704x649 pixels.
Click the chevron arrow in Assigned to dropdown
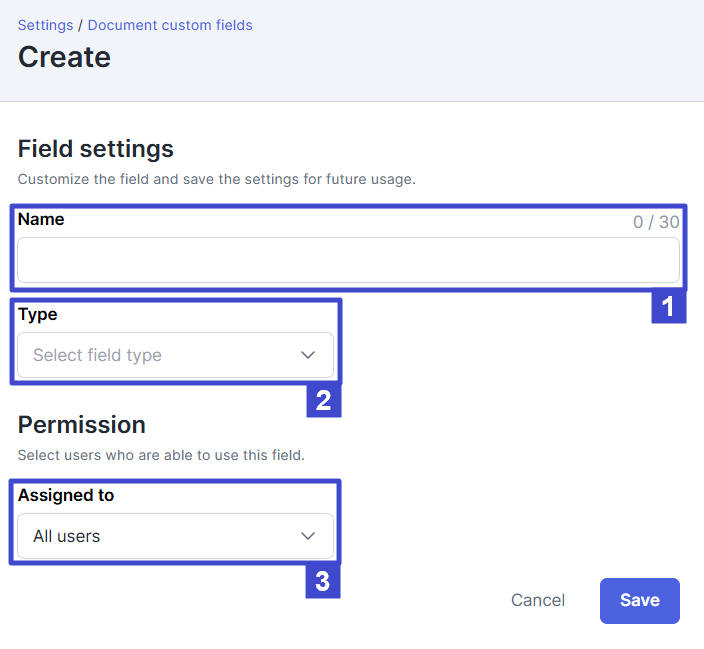pyautogui.click(x=308, y=536)
